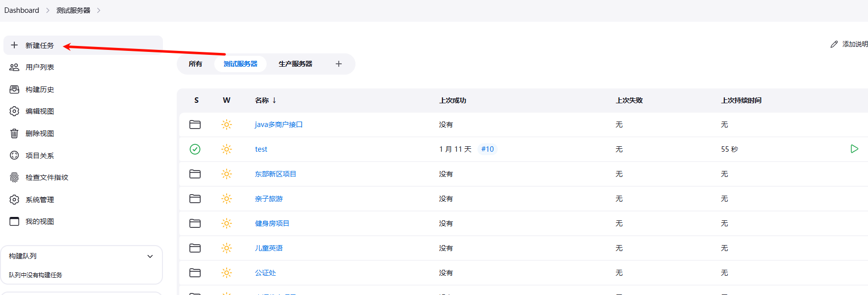Viewport: 868px width, 295px height.
Task: Sort by 名称 column header arrow
Action: [x=274, y=100]
